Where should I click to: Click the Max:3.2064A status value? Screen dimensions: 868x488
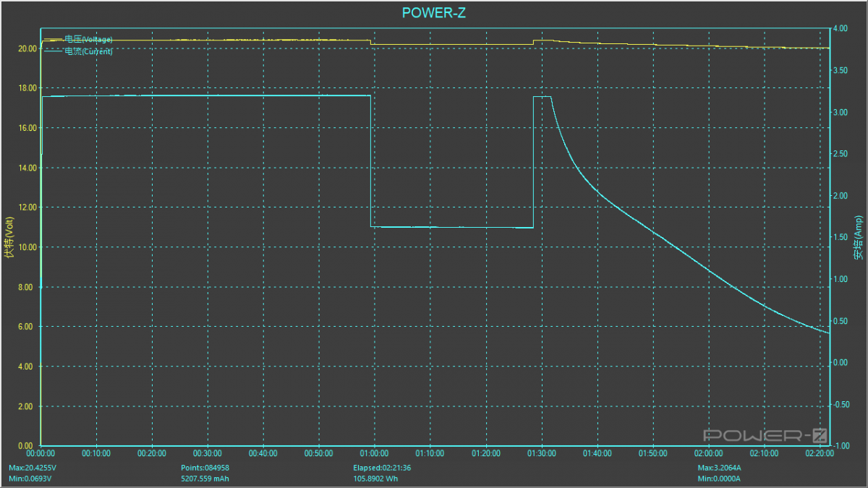(719, 468)
